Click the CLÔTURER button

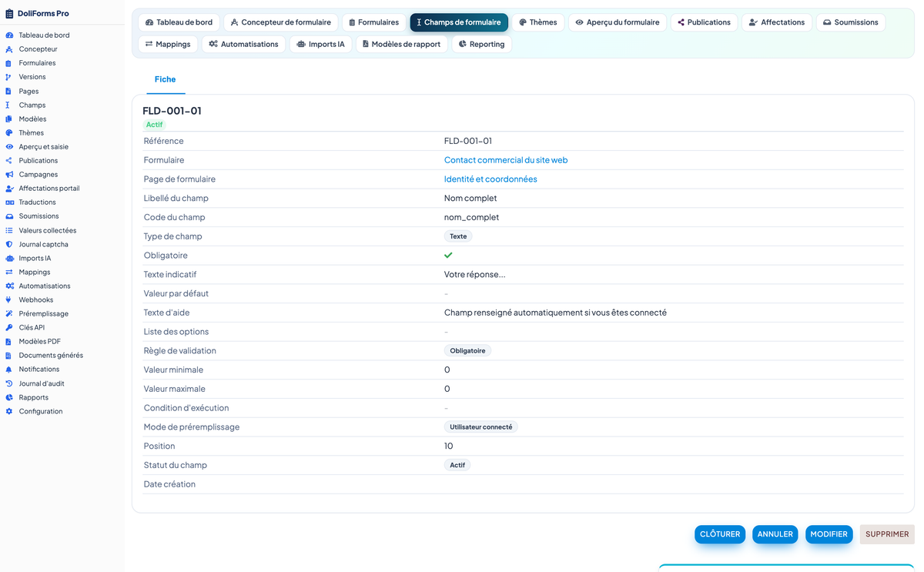click(720, 534)
